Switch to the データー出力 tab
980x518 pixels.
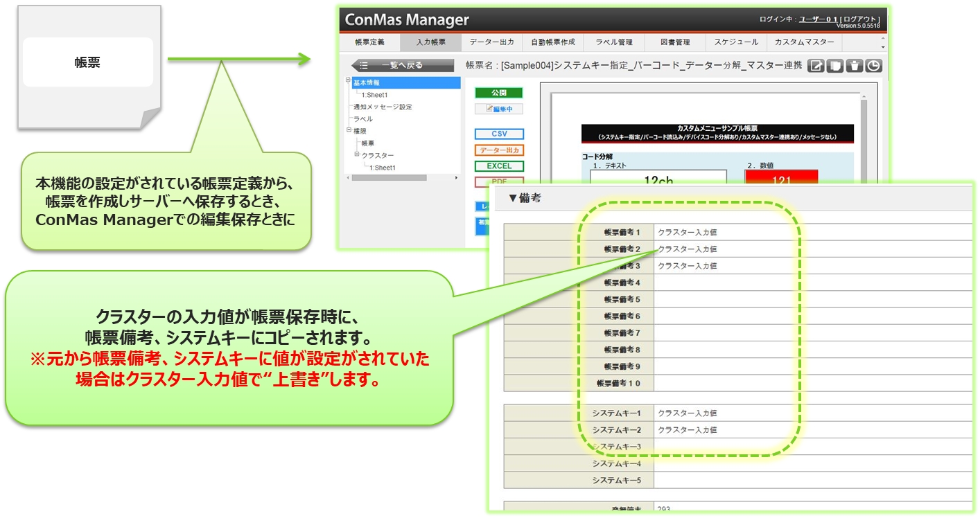pyautogui.click(x=491, y=42)
